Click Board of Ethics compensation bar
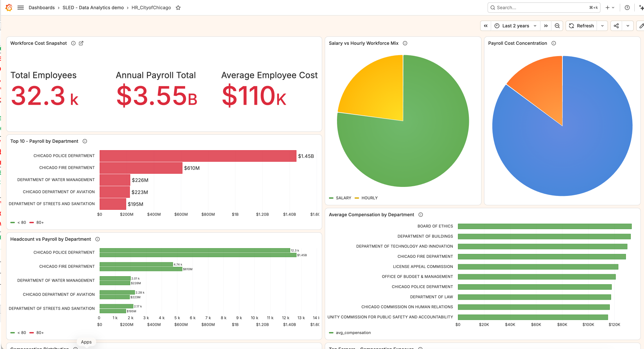Viewport: 644px width, 349px height. pos(545,226)
